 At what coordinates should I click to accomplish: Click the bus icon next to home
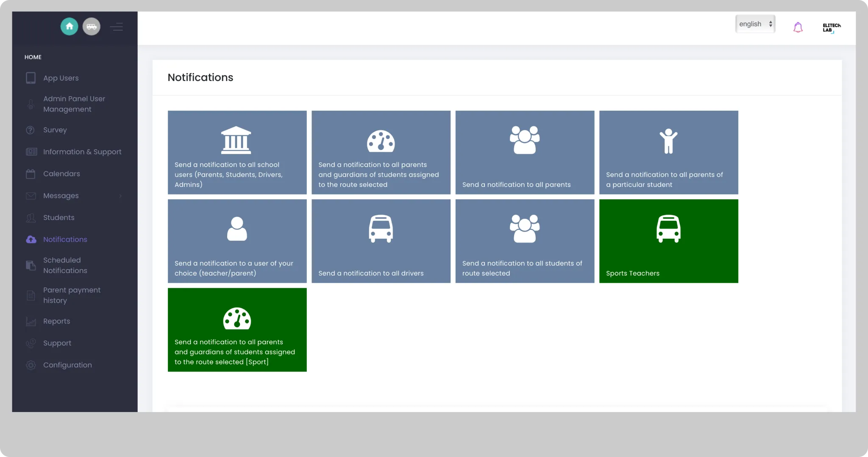91,26
